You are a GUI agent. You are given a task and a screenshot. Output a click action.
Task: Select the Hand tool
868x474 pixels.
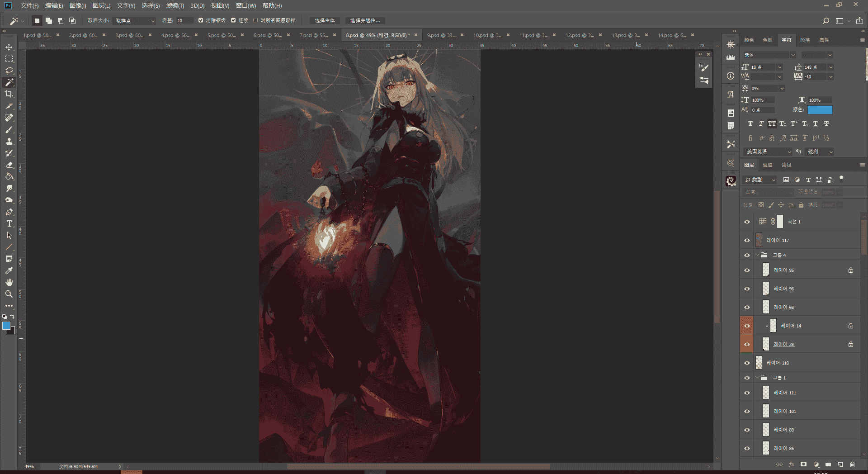pos(9,282)
